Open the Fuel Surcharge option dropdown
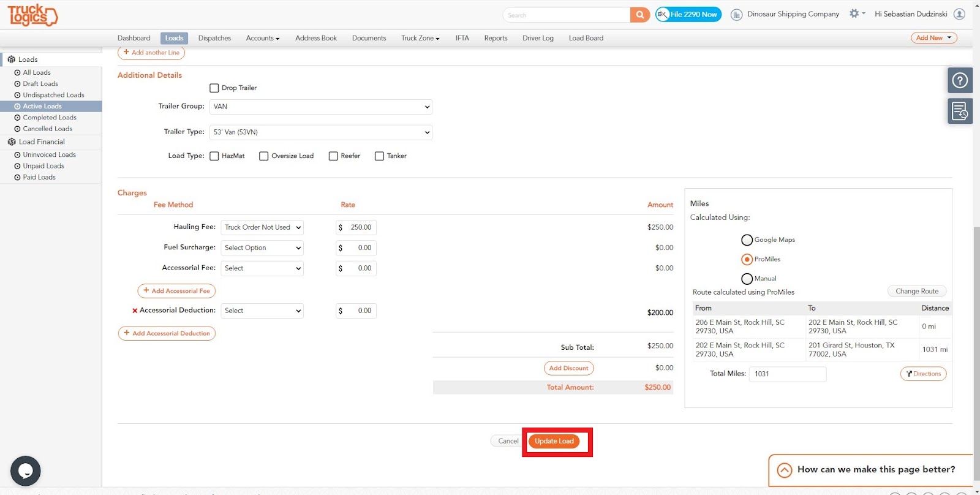 click(262, 248)
